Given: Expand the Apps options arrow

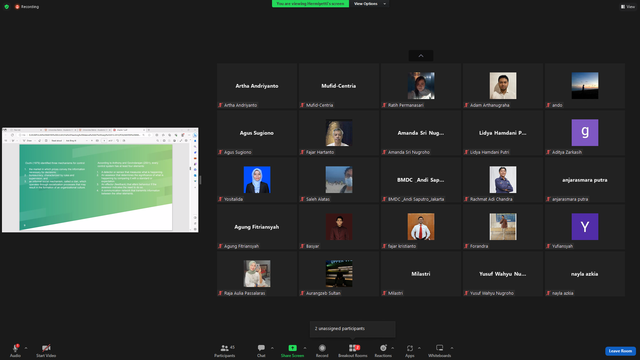Looking at the screenshot, I should click(x=419, y=348).
